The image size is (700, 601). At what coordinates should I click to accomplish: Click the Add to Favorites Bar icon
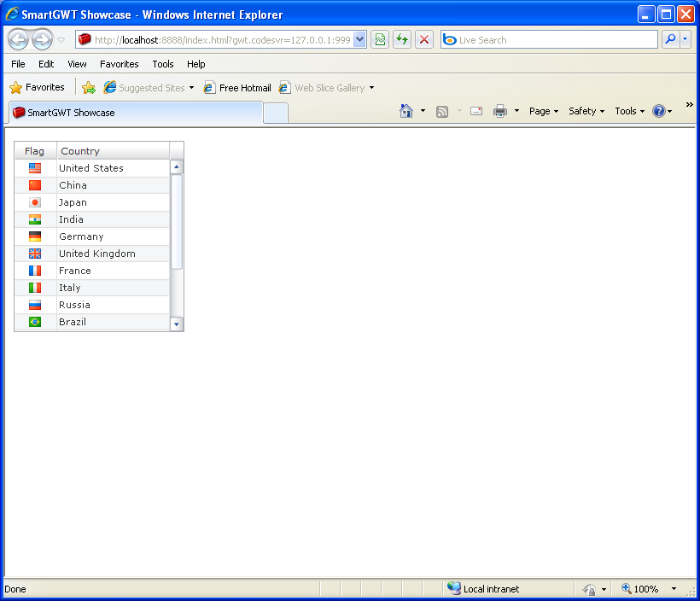(x=89, y=88)
